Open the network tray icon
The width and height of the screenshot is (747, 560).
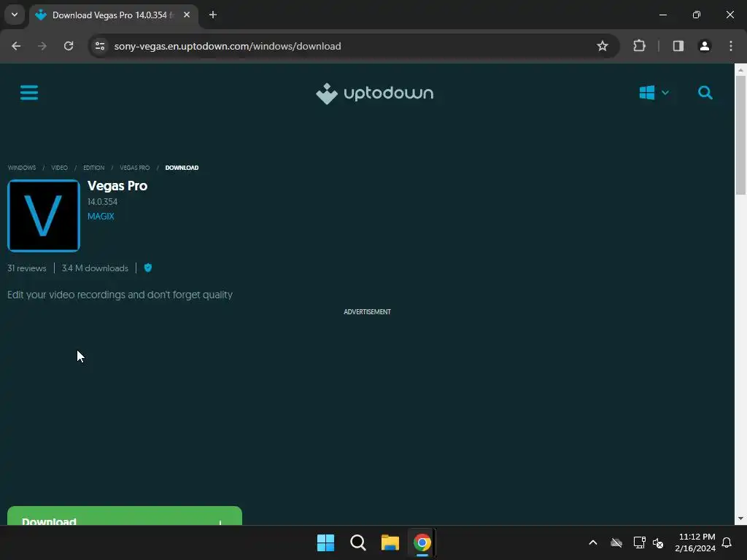[x=639, y=542]
